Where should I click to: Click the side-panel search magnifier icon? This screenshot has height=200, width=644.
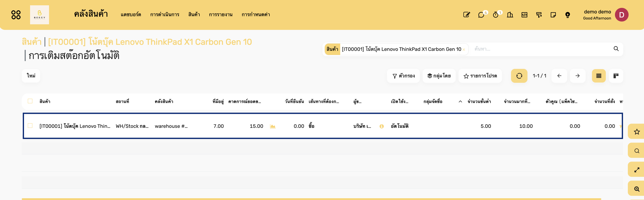pyautogui.click(x=637, y=151)
